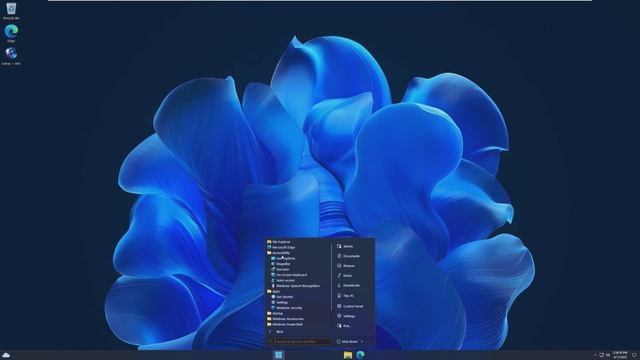The height and width of the screenshot is (360, 640).
Task: Open Settings in the right column with gear
Action: (346, 316)
